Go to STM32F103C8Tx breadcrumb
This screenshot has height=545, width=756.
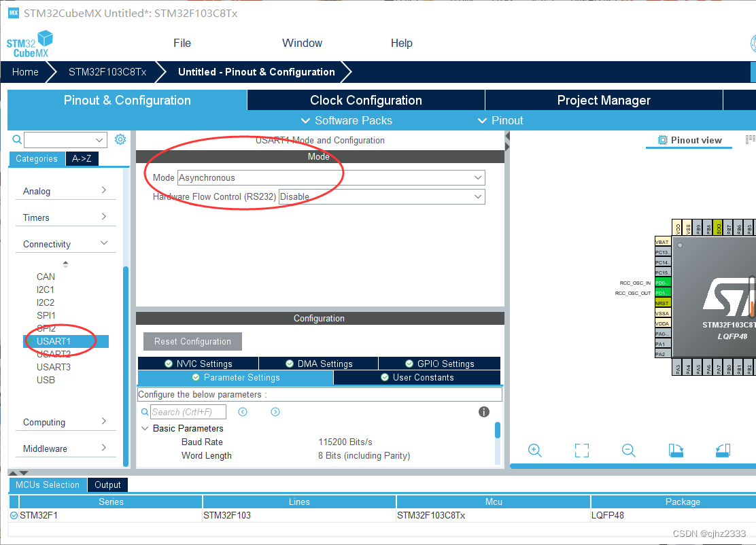point(107,72)
